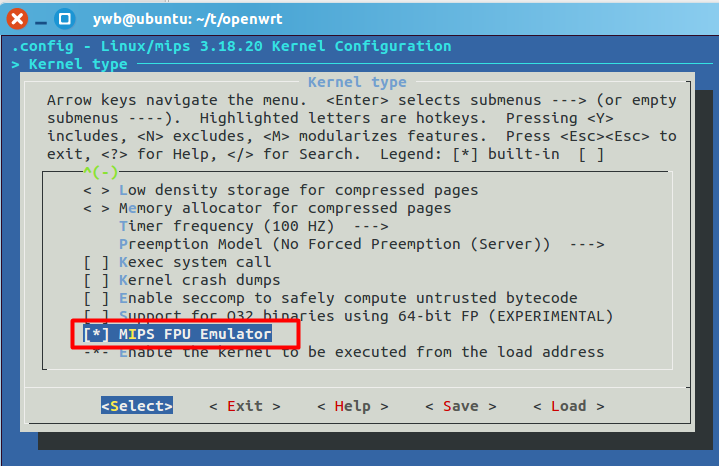Toggle seccomp untrusted bytecode option

click(330, 298)
